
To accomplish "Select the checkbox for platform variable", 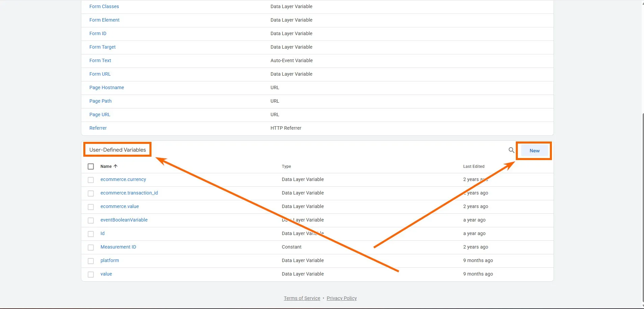I will [x=91, y=261].
